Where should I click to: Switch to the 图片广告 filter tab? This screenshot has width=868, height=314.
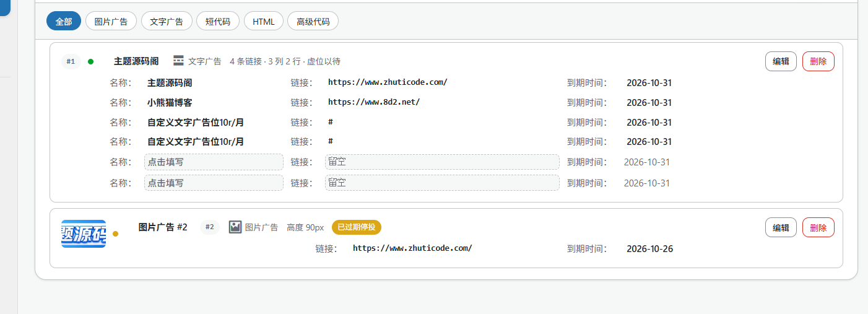pyautogui.click(x=111, y=21)
